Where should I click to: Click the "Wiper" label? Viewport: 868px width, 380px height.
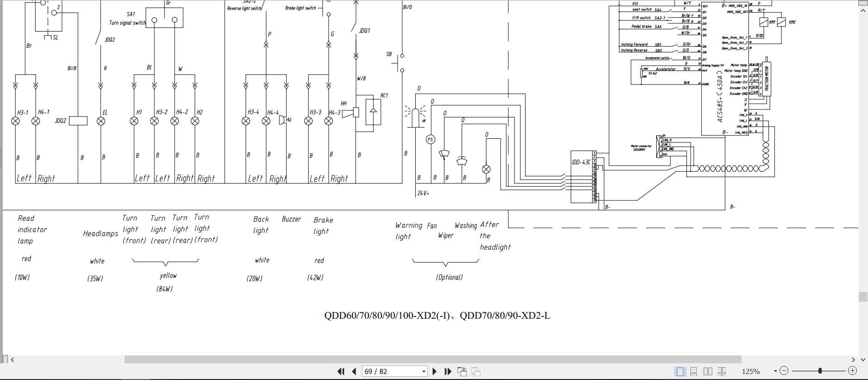click(446, 236)
